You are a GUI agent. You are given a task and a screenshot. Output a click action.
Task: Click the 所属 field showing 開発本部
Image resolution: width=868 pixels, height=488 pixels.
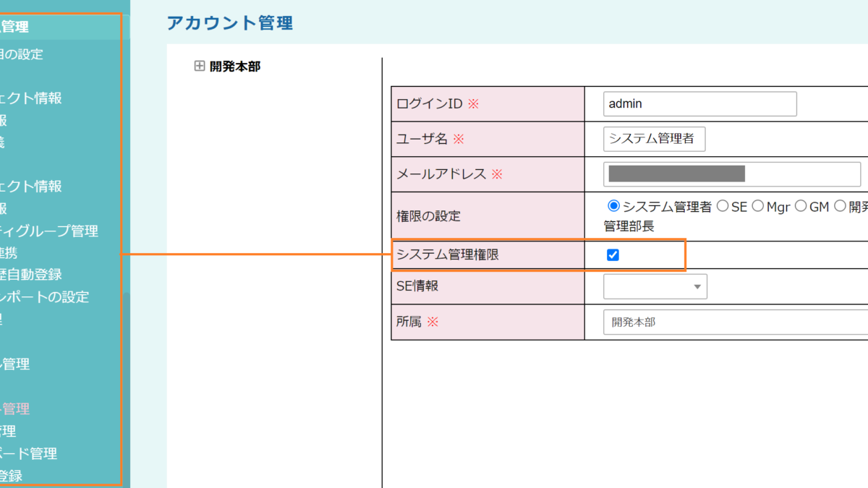coord(734,322)
